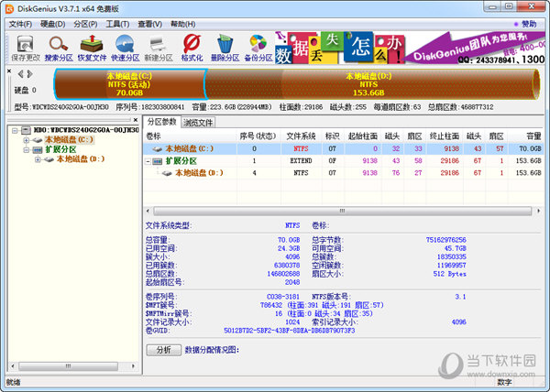This screenshot has width=550, height=392.
Task: Open the 分区(P) menu
Action: (85, 24)
